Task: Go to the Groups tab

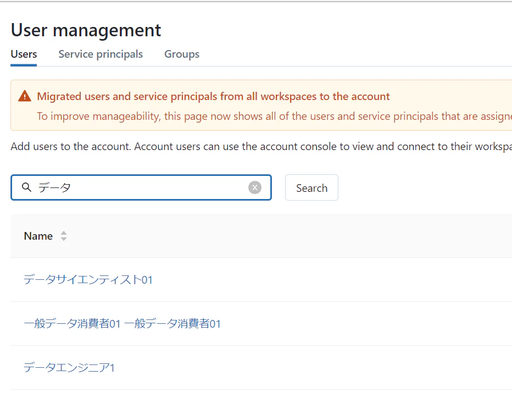Action: tap(182, 54)
